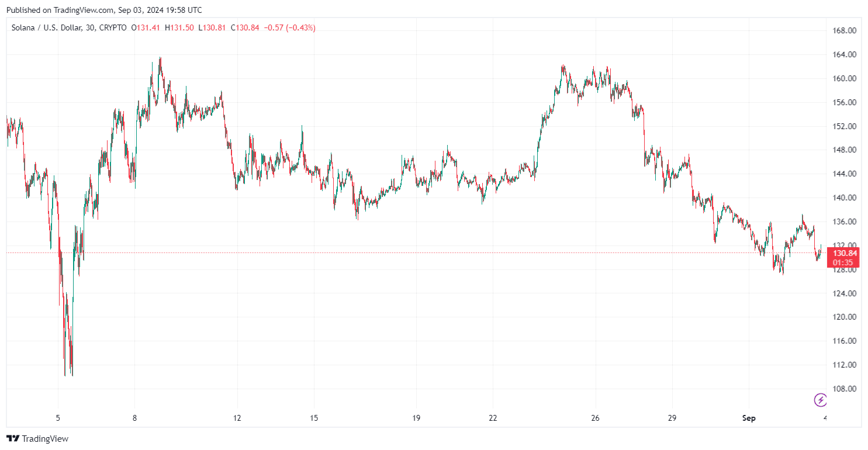Click the 152.00 price axis label

pos(845,126)
